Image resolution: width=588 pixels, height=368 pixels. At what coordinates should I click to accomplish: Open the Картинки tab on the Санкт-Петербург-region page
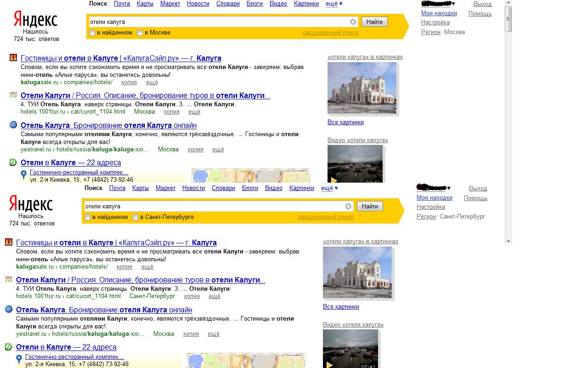[x=302, y=188]
